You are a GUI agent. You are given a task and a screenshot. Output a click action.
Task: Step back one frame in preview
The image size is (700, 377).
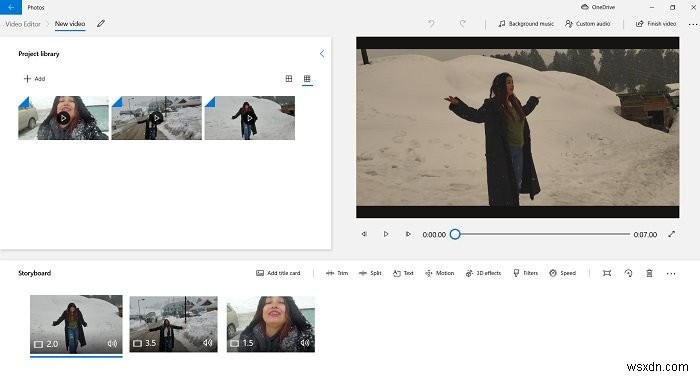coord(364,234)
